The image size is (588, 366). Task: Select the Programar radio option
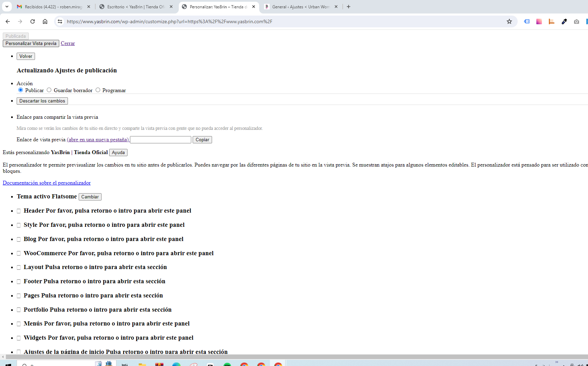pyautogui.click(x=98, y=90)
